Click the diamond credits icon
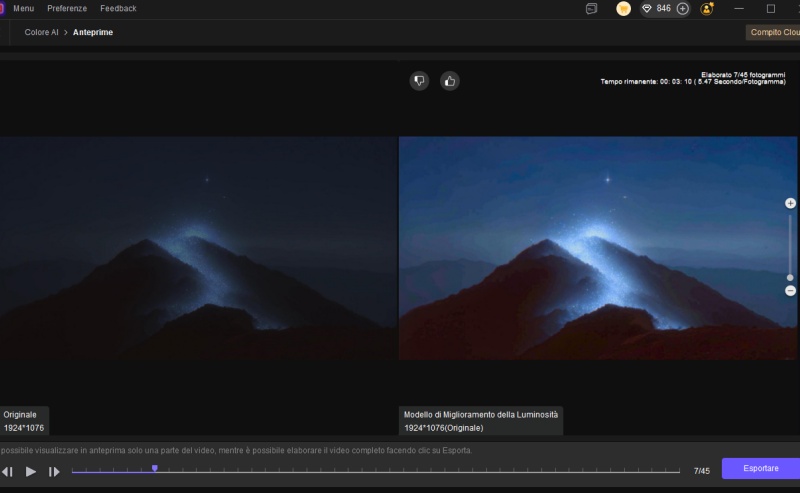The width and height of the screenshot is (800, 493). pyautogui.click(x=647, y=9)
